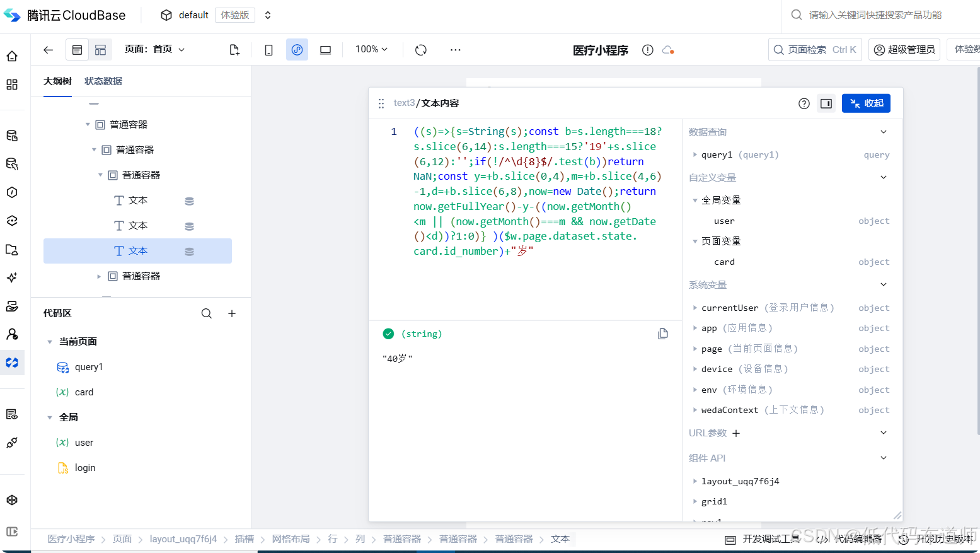Image resolution: width=980 pixels, height=553 pixels.
Task: Click the 页面检索 search field
Action: [x=815, y=49]
